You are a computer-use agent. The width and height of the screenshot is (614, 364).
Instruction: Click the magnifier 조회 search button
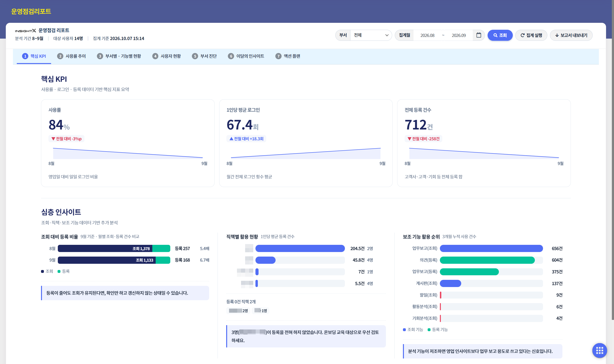[500, 35]
